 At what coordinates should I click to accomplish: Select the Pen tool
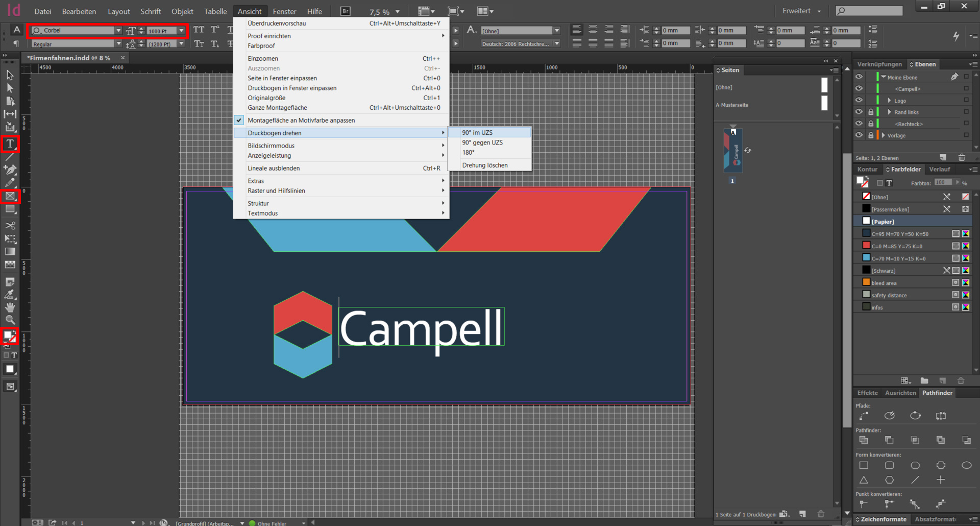pyautogui.click(x=10, y=170)
